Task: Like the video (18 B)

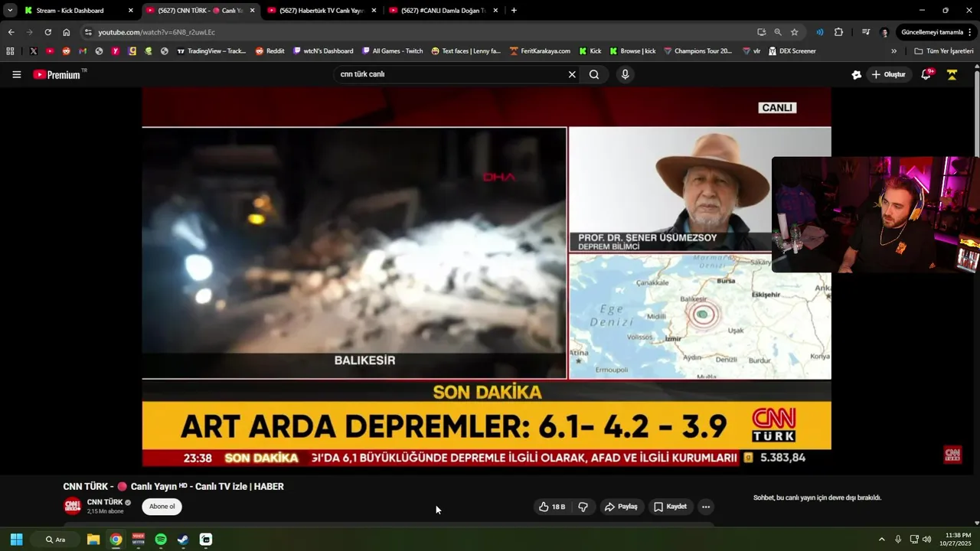Action: pos(552,507)
